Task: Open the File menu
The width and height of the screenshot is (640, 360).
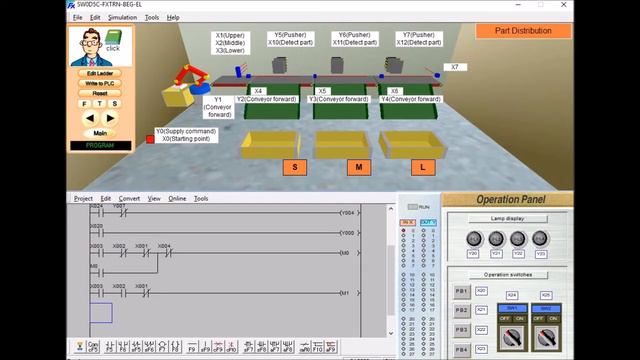Action: tap(77, 17)
